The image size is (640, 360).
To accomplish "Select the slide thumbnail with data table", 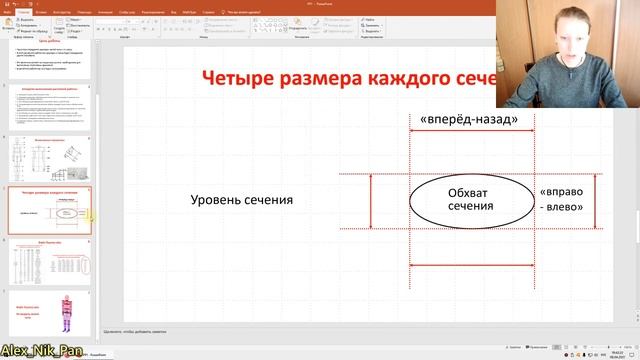I will [x=49, y=262].
